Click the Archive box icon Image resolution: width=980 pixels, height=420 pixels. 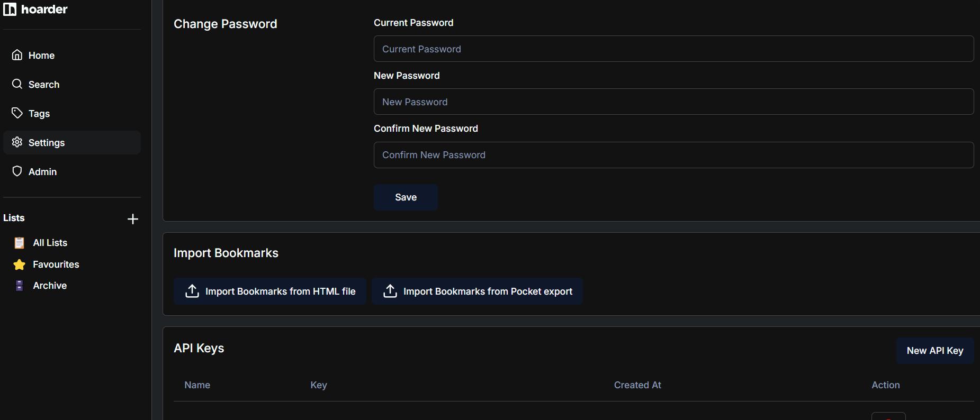20,286
